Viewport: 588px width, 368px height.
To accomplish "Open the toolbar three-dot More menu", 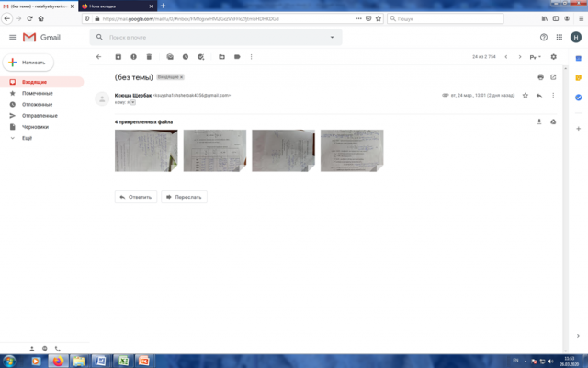I will pos(251,57).
